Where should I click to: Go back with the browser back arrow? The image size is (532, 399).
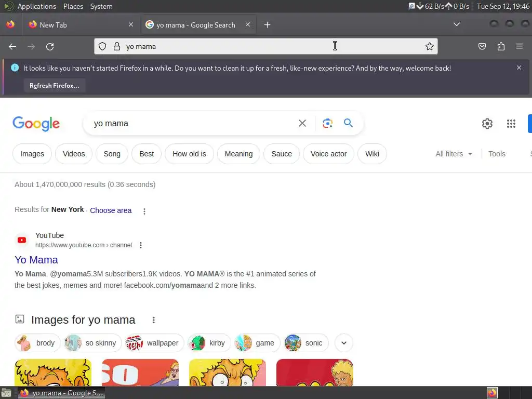click(12, 46)
